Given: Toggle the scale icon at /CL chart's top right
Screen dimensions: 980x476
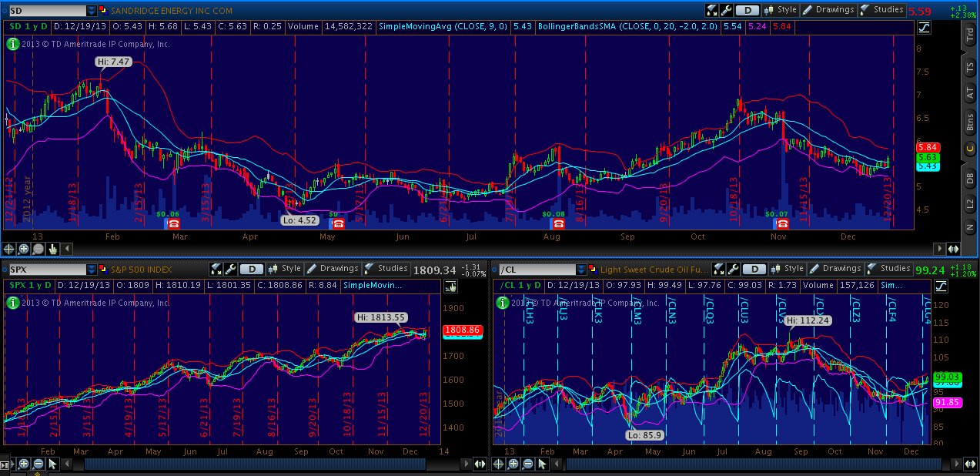Looking at the screenshot, I should click(940, 286).
